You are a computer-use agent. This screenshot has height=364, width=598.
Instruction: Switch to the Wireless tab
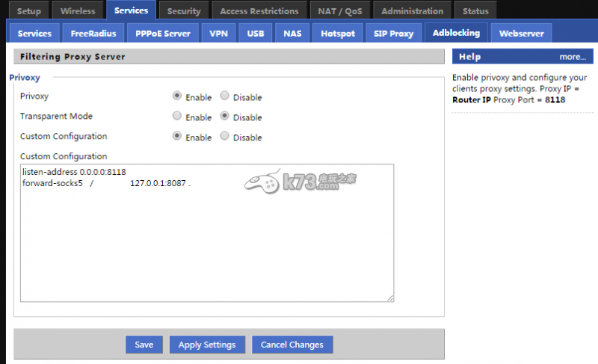coord(78,11)
